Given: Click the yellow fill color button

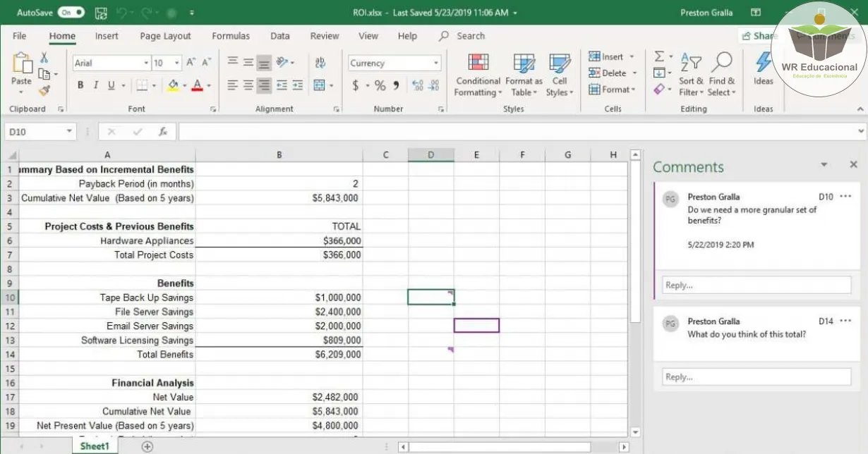Looking at the screenshot, I should [x=173, y=85].
